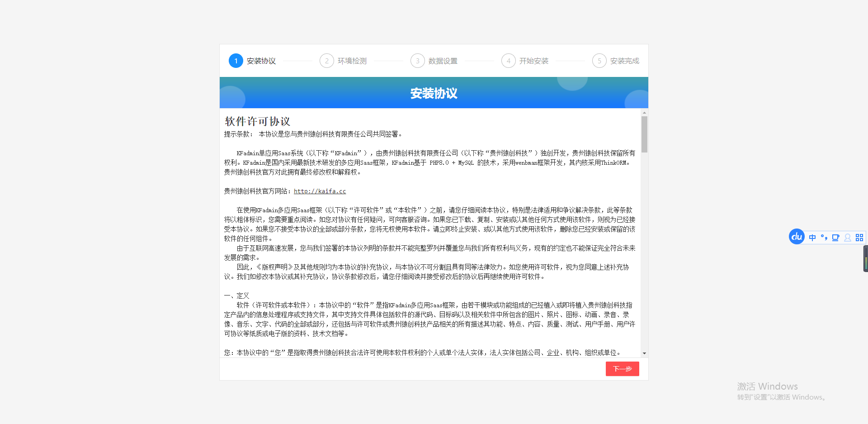Click the Baidu IME 'du' logo
The width and height of the screenshot is (868, 424).
[x=797, y=237]
